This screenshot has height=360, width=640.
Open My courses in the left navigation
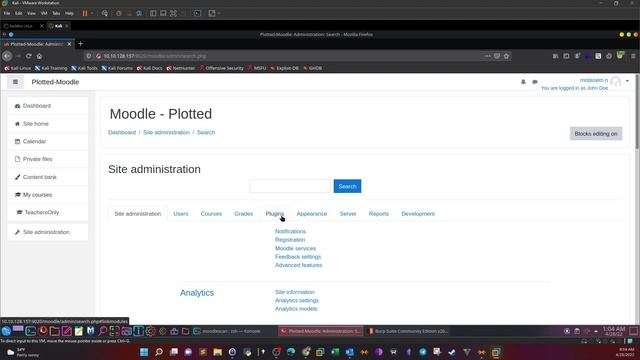tap(48, 195)
